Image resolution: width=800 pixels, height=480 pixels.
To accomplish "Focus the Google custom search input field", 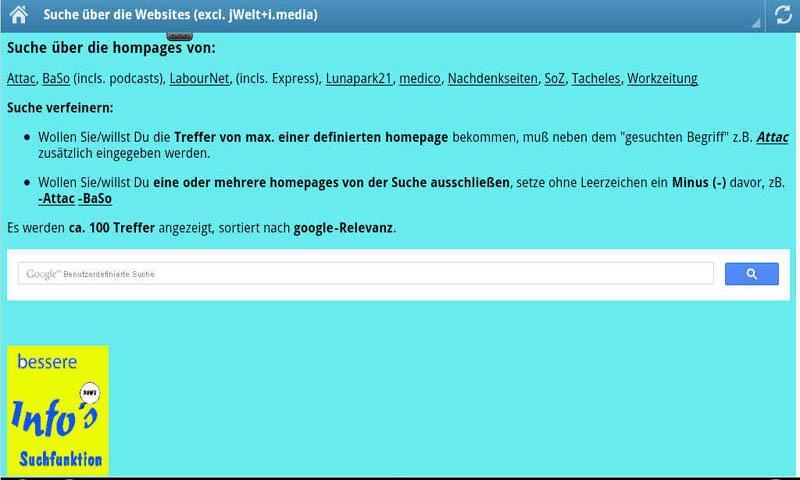I will [366, 274].
